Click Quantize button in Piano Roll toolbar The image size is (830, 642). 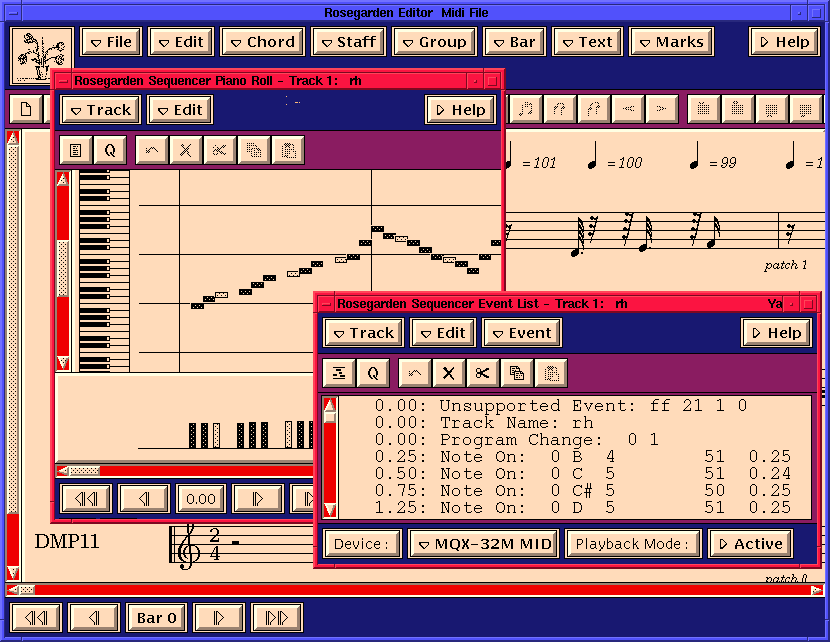coord(110,150)
